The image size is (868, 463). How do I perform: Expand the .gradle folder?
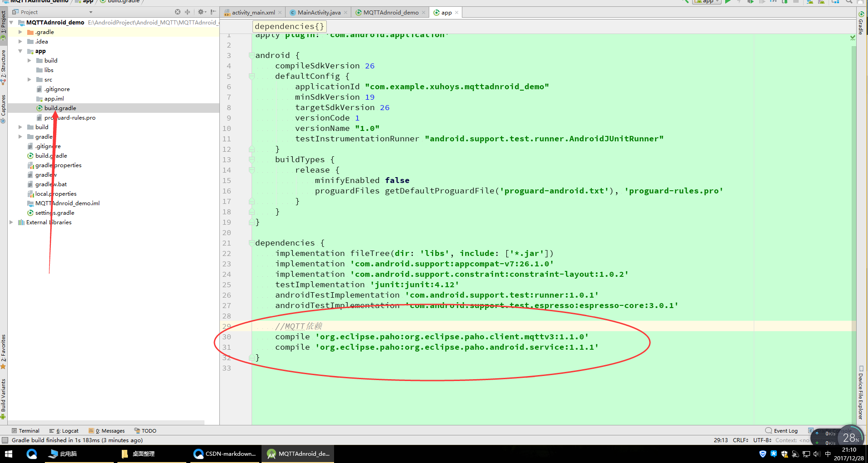pos(20,32)
